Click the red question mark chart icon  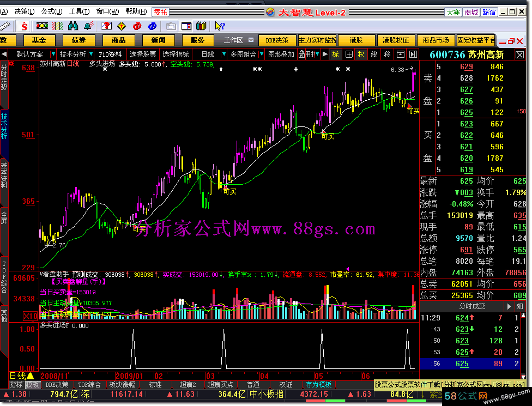106,26
